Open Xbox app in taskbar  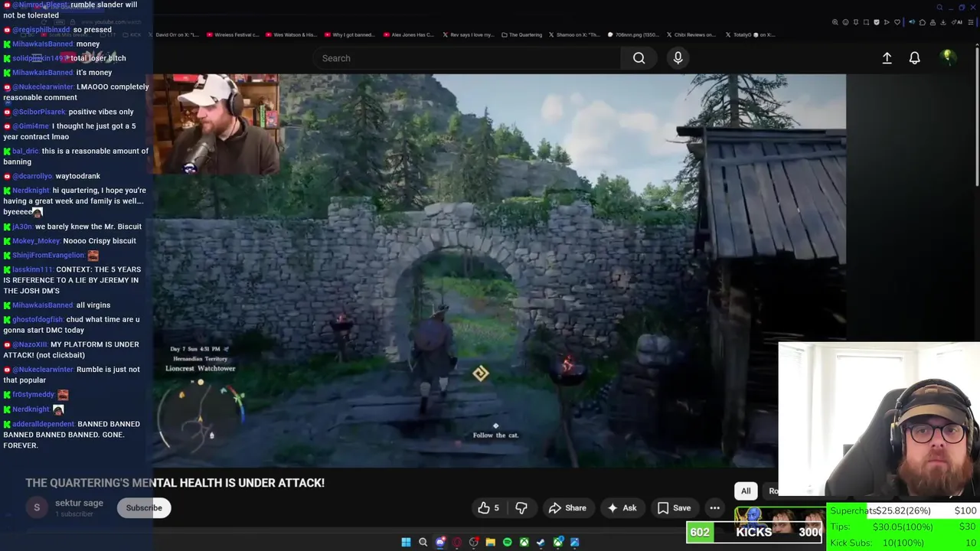pyautogui.click(x=524, y=543)
